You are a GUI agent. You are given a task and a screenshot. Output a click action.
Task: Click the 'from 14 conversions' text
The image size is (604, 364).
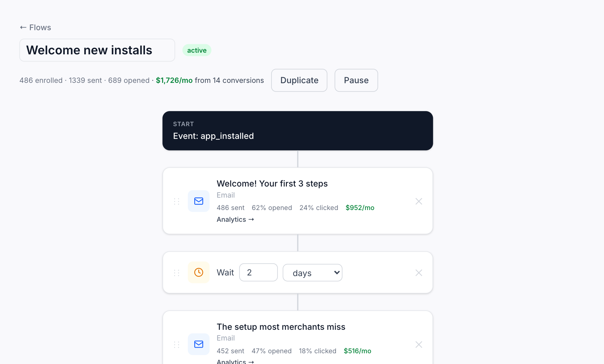point(229,81)
